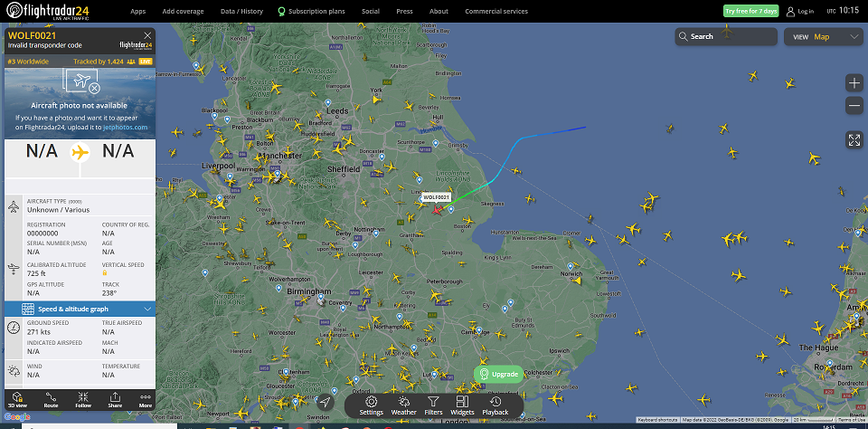This screenshot has height=429, width=868.
Task: Open the map Settings gear
Action: click(x=371, y=405)
